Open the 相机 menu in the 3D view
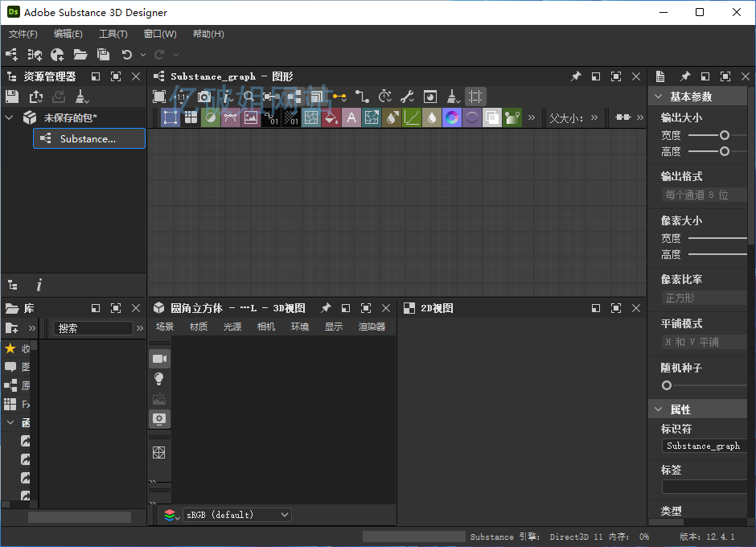The height and width of the screenshot is (547, 756). click(x=266, y=327)
